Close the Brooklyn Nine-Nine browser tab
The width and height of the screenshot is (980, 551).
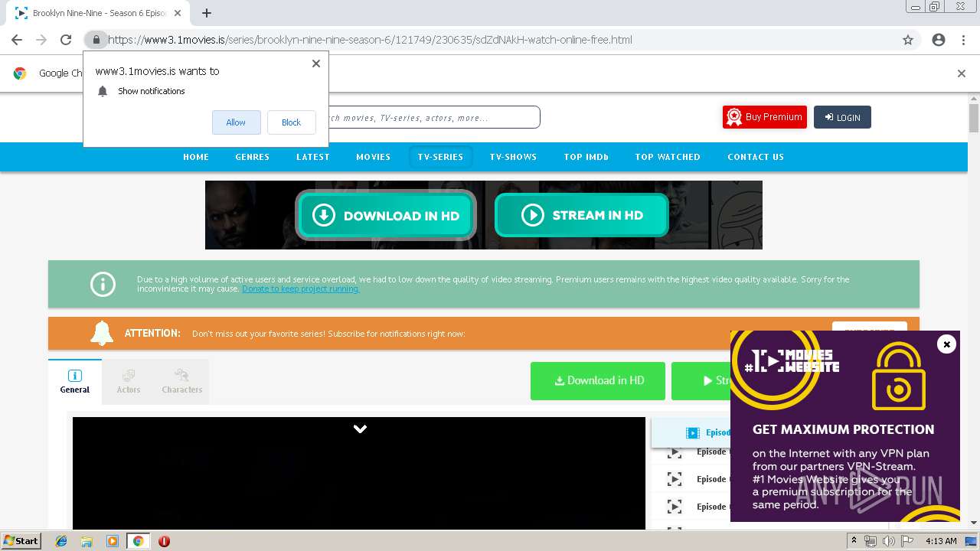tap(178, 13)
